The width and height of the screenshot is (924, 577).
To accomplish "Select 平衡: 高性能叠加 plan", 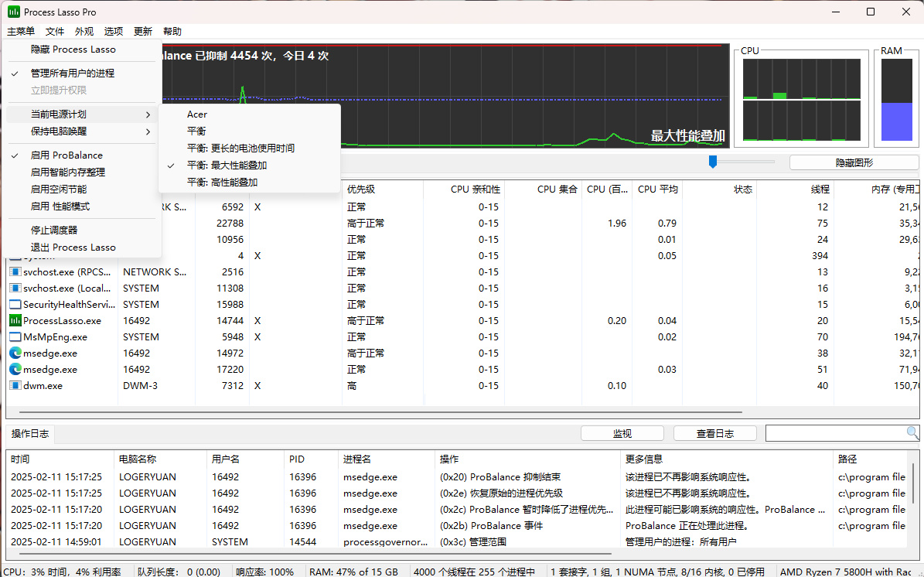I will (x=250, y=182).
